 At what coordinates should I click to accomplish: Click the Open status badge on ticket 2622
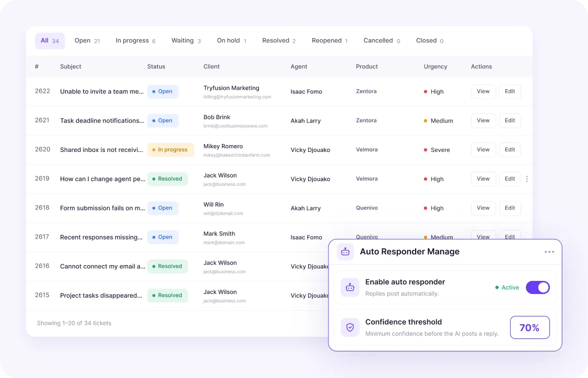pyautogui.click(x=163, y=91)
